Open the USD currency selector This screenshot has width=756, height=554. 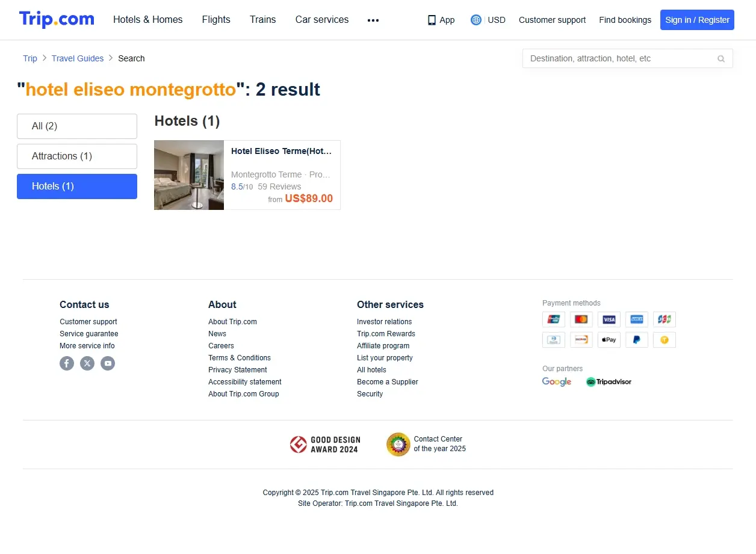(x=497, y=20)
